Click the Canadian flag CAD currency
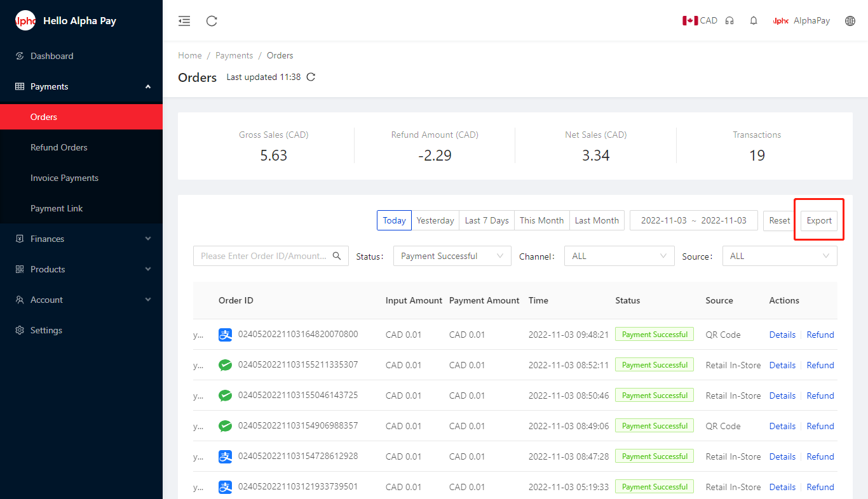Viewport: 868px width, 499px height. tap(700, 21)
